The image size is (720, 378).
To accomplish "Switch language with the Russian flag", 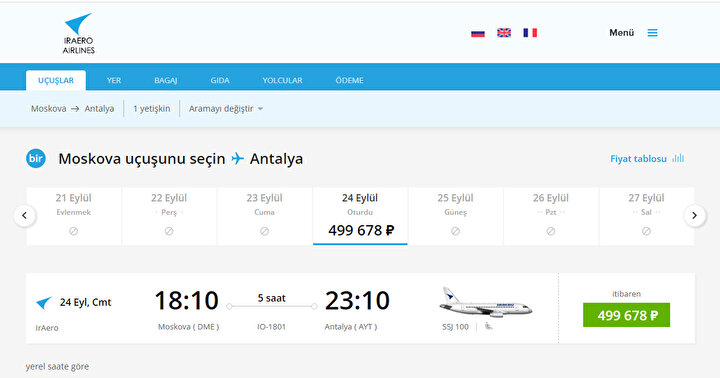I will 478,33.
